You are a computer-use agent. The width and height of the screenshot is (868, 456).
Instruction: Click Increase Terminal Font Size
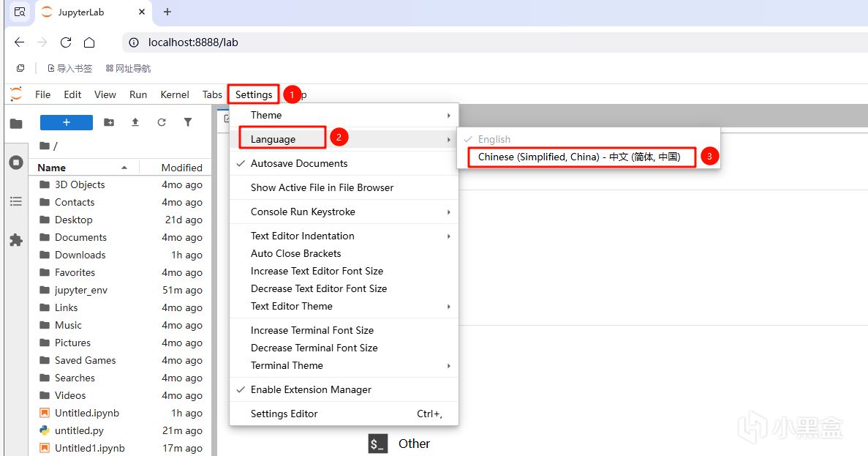344,330
